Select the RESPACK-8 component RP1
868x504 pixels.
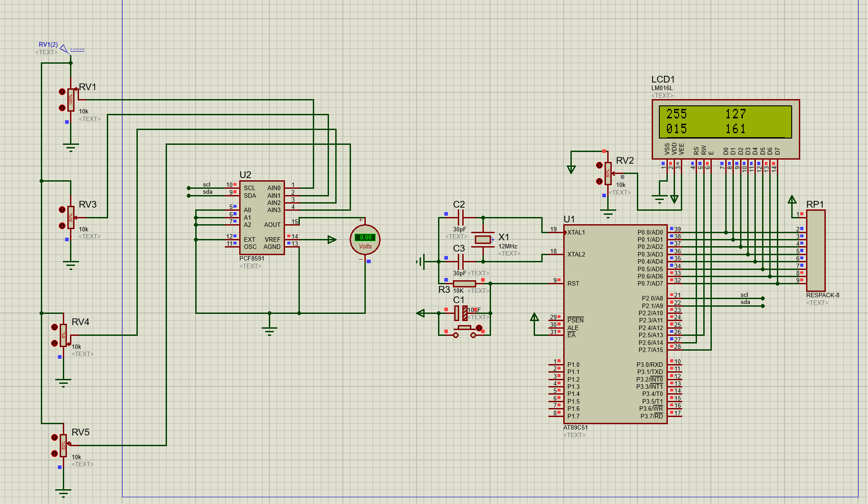pos(815,250)
